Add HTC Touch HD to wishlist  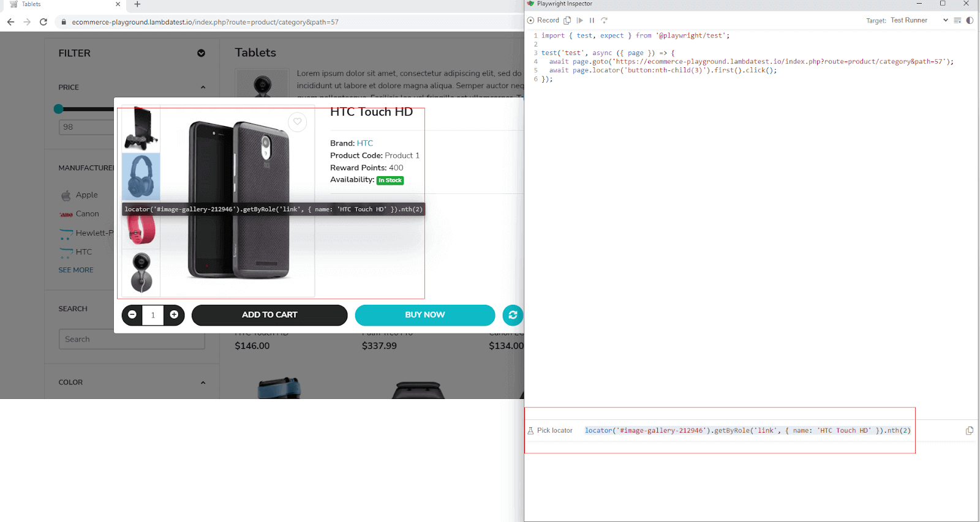coord(297,122)
